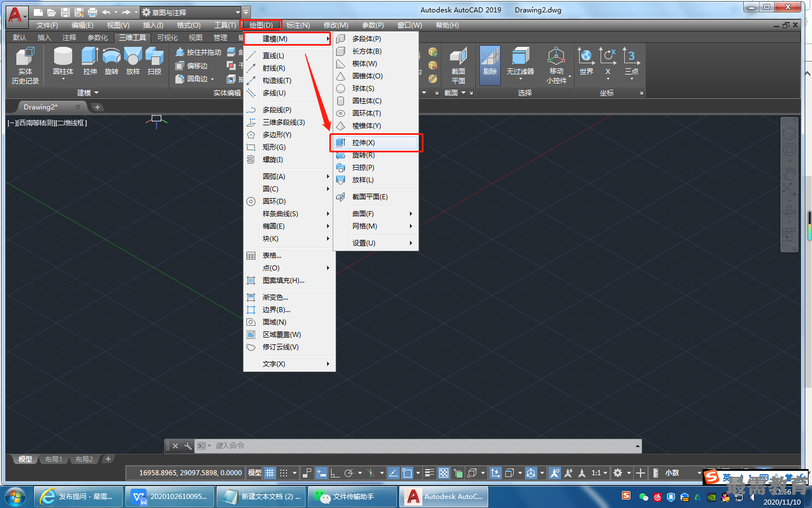
Task: Switch to the 默认 ribbon tab
Action: pos(20,38)
